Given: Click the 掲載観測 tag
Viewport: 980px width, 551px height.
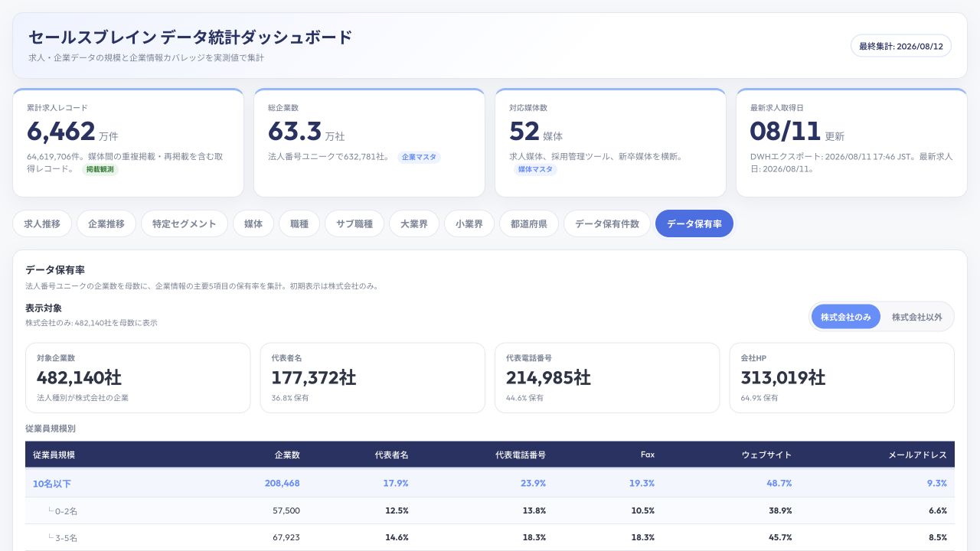Looking at the screenshot, I should pyautogui.click(x=100, y=169).
